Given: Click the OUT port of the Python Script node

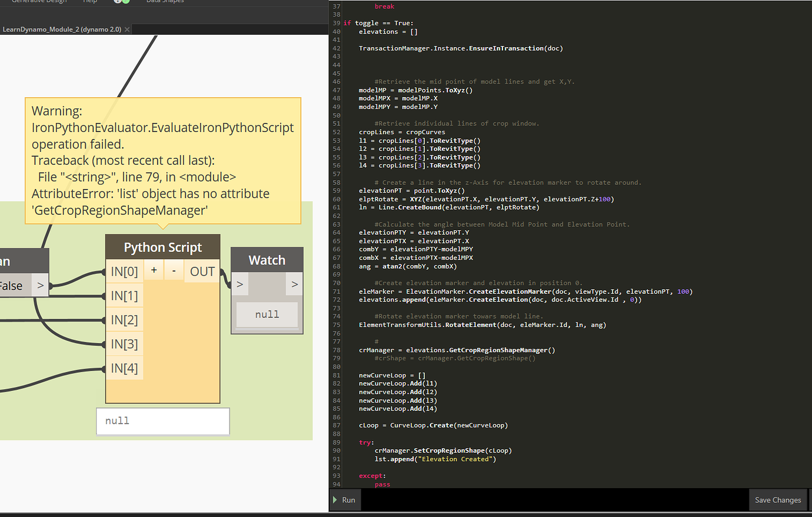Looking at the screenshot, I should [x=202, y=271].
